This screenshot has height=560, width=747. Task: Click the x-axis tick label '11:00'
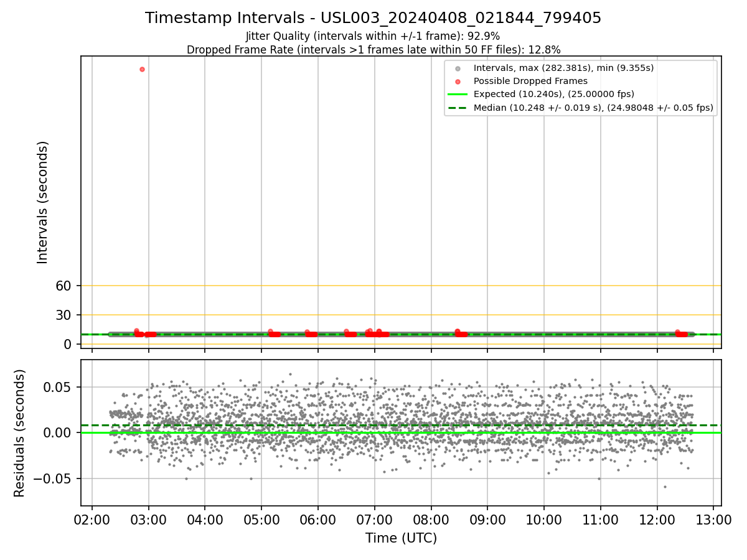tap(601, 519)
